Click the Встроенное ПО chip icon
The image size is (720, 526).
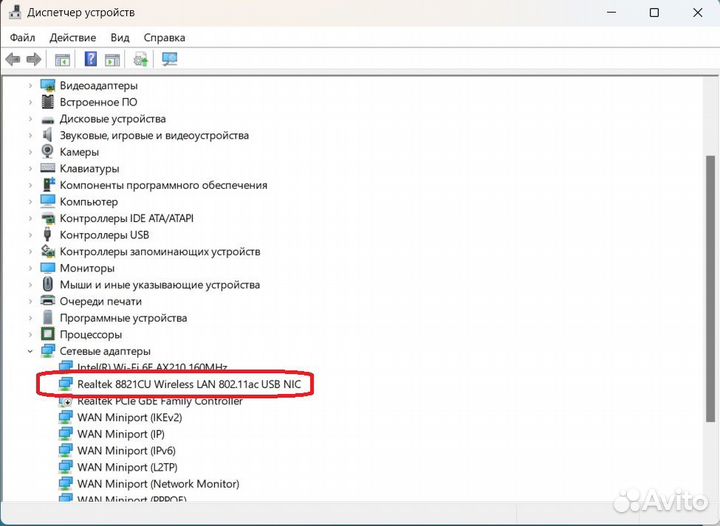[x=48, y=102]
